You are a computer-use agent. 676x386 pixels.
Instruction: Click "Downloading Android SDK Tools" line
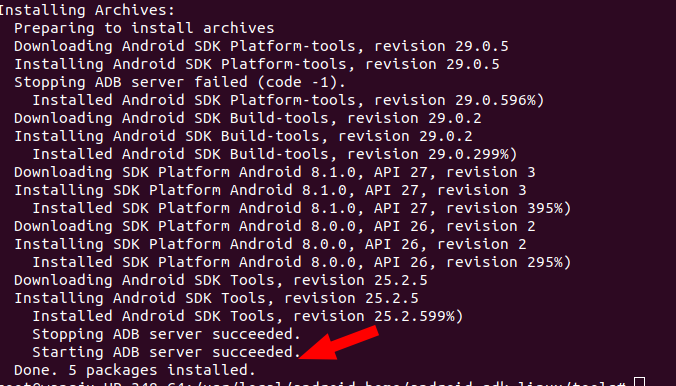tap(221, 280)
